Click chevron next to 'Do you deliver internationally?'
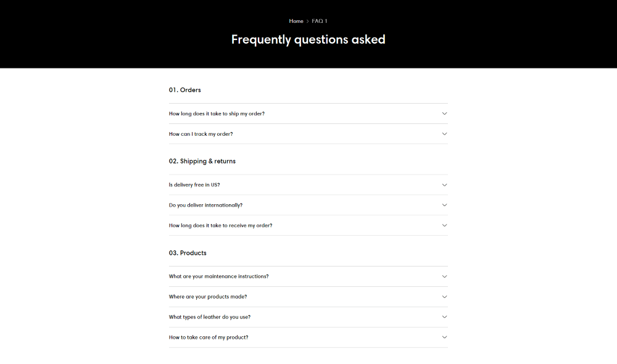 pyautogui.click(x=444, y=205)
